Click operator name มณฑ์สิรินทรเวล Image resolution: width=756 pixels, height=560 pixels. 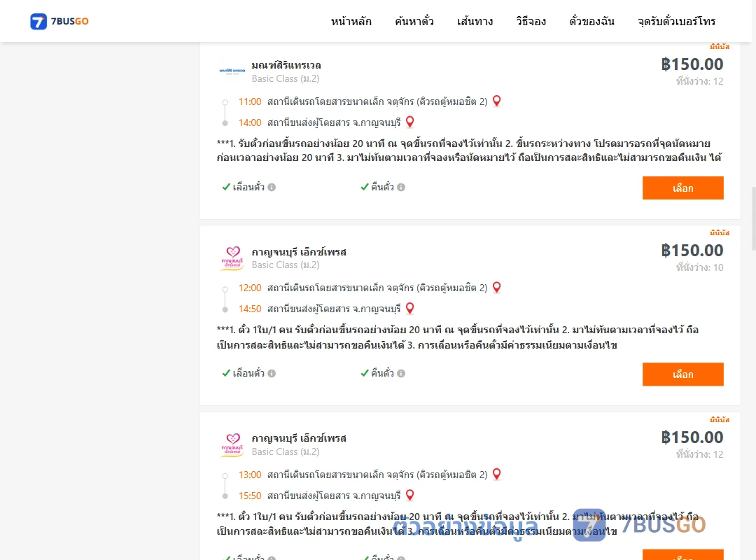pos(286,65)
